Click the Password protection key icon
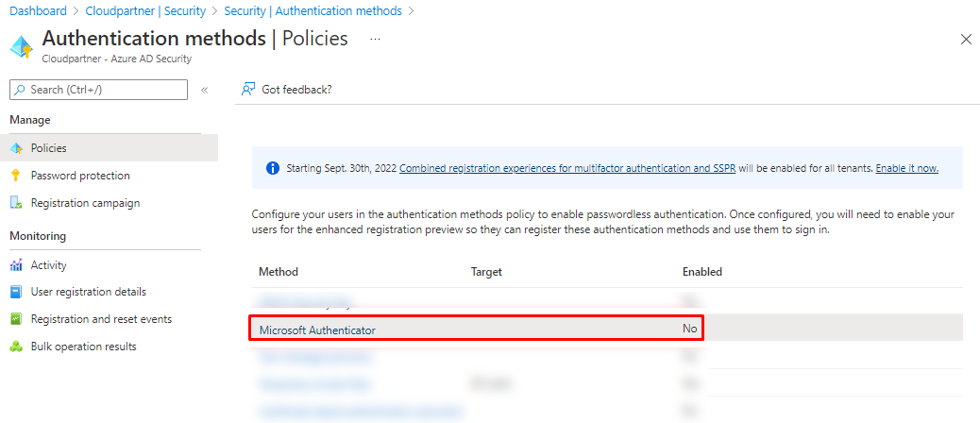The width and height of the screenshot is (980, 423). point(16,176)
